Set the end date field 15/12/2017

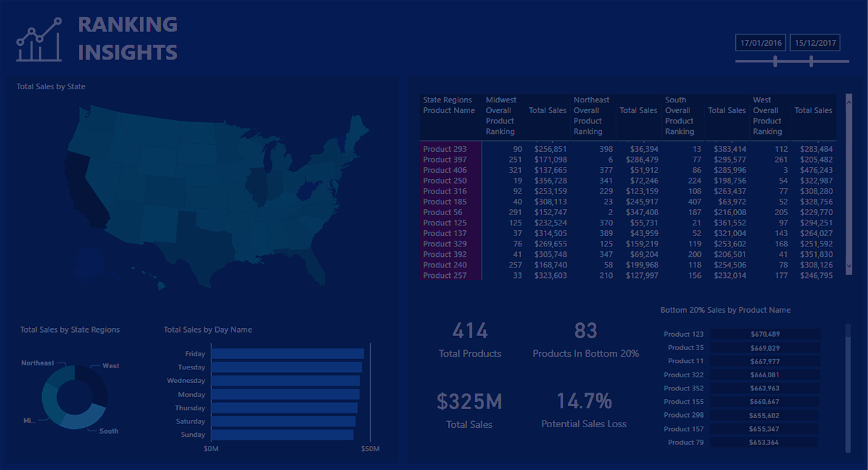tap(815, 43)
